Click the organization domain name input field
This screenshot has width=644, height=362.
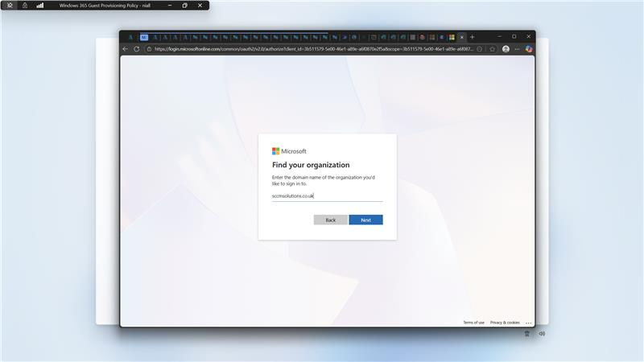(327, 195)
